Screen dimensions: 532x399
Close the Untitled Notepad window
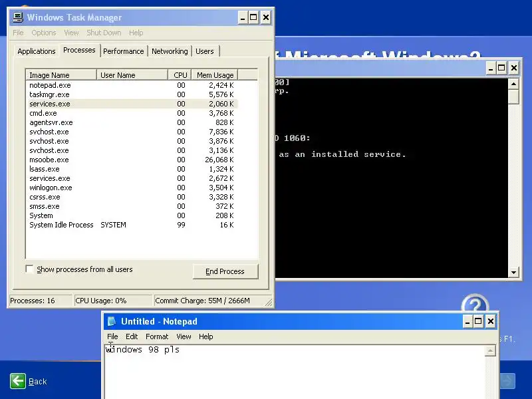491,321
